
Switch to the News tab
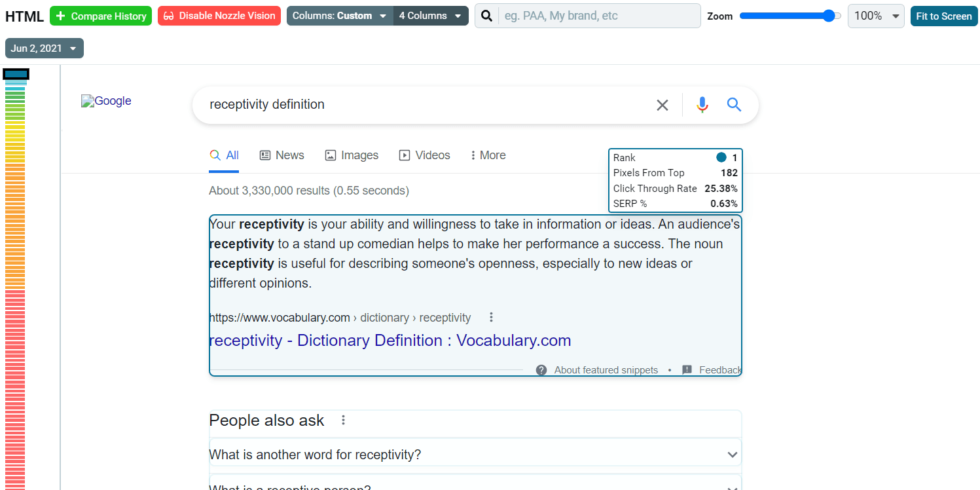pyautogui.click(x=282, y=156)
